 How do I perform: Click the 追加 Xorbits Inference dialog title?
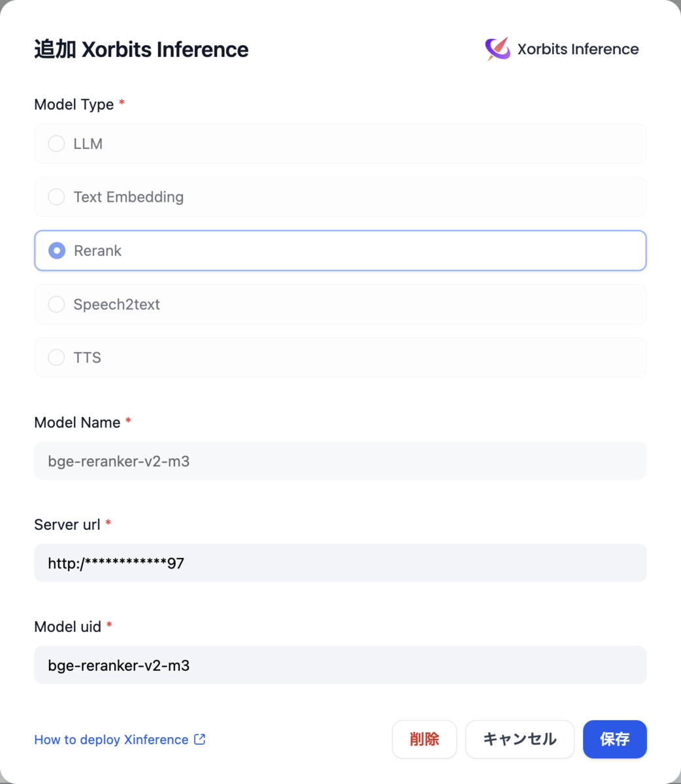141,49
